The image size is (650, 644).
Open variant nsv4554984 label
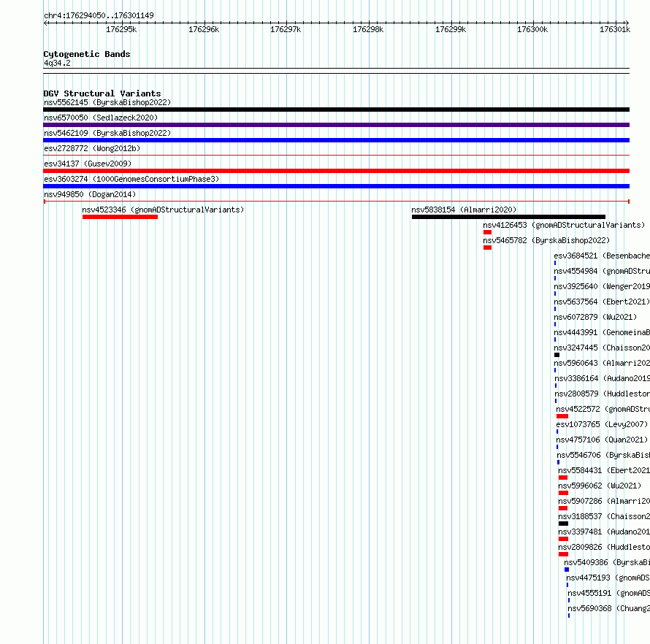point(602,271)
